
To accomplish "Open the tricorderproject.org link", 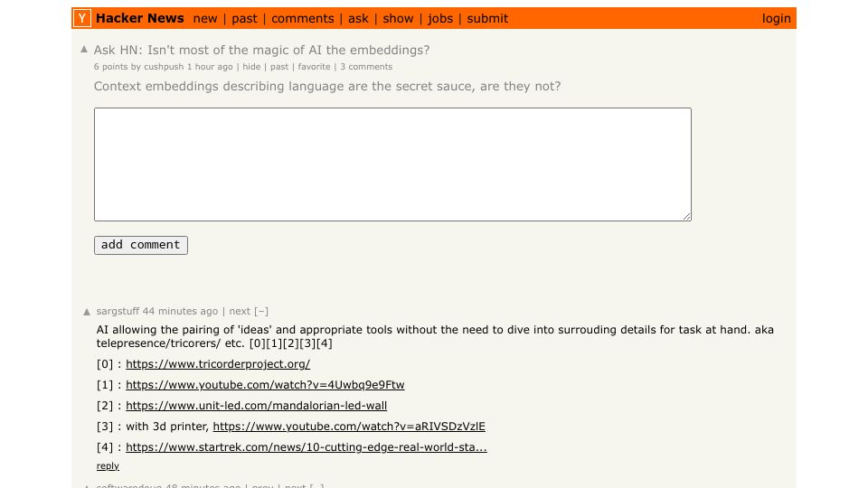I will point(218,364).
